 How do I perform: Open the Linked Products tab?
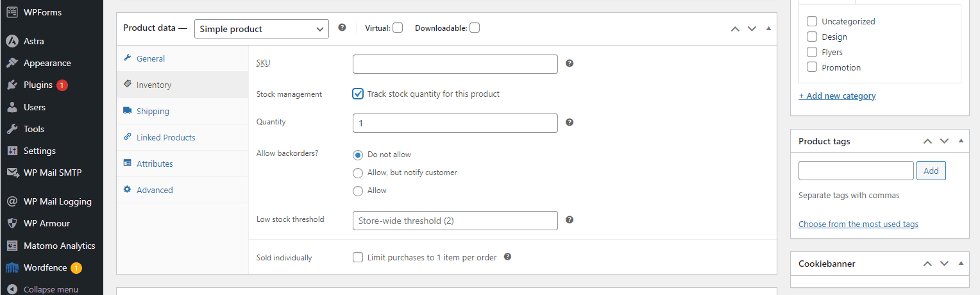click(165, 137)
